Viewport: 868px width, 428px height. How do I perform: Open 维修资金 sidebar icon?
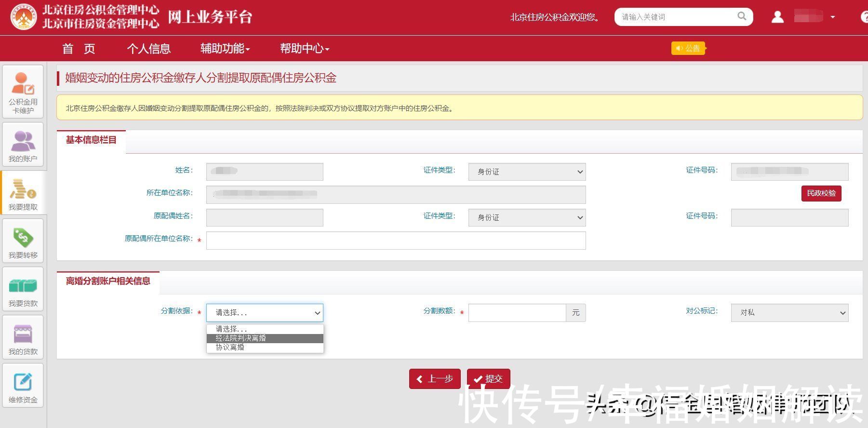click(23, 385)
